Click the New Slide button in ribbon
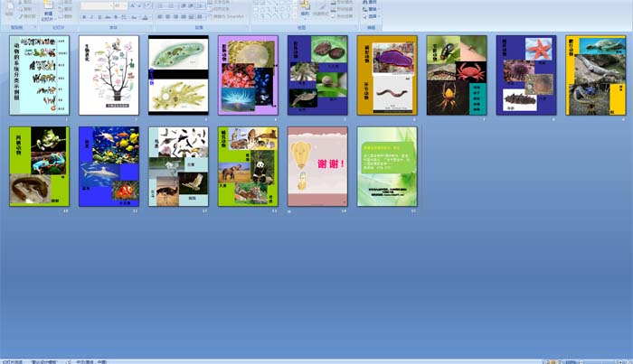 point(48,11)
